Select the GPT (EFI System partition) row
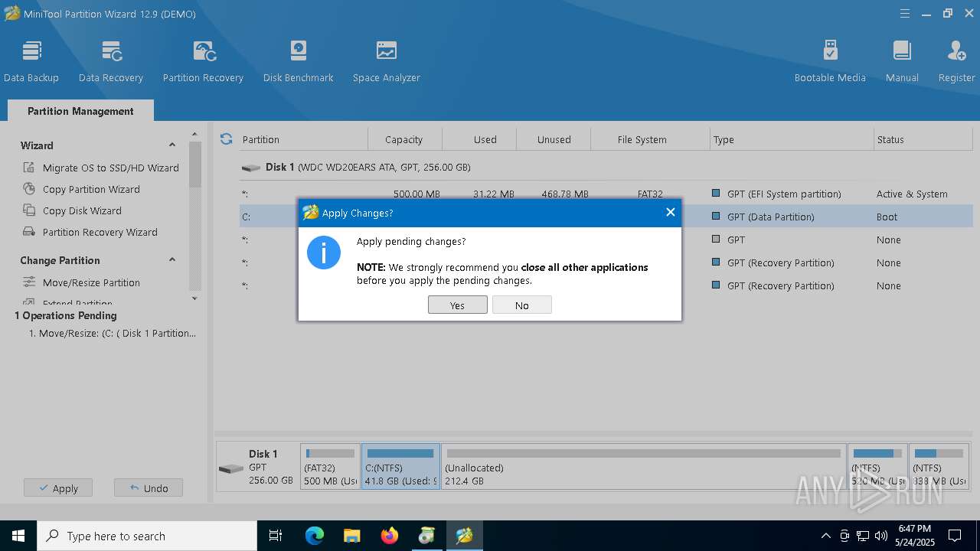980x551 pixels. pyautogui.click(x=606, y=194)
